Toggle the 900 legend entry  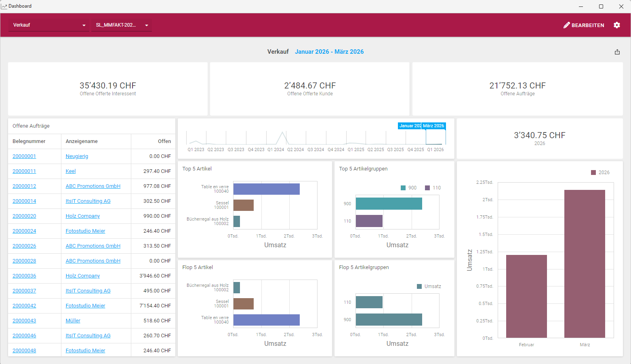(x=408, y=188)
